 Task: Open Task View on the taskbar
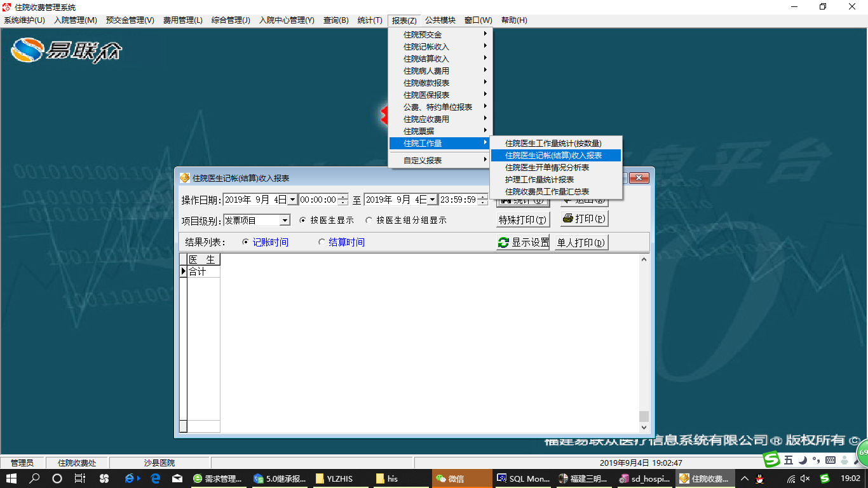[80, 478]
